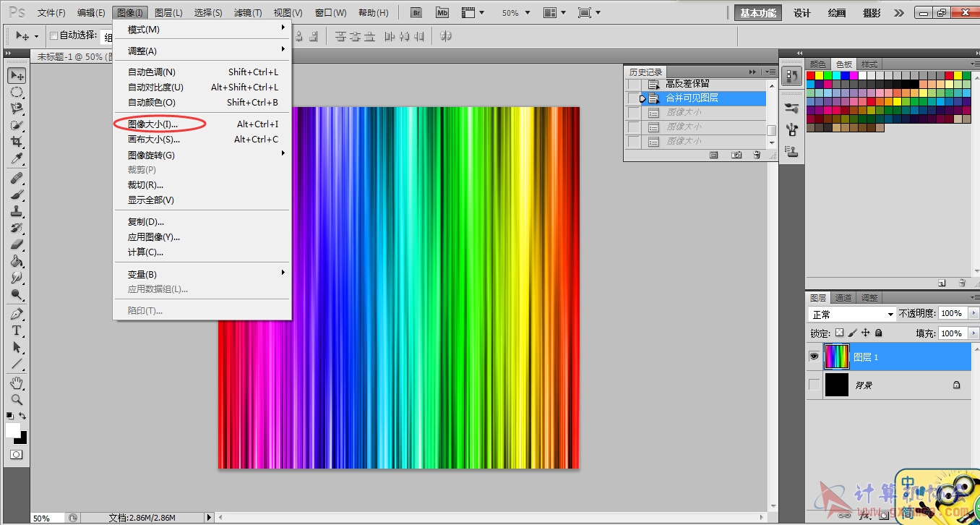The height and width of the screenshot is (525, 980).
Task: Select the Dodge tool
Action: (17, 294)
